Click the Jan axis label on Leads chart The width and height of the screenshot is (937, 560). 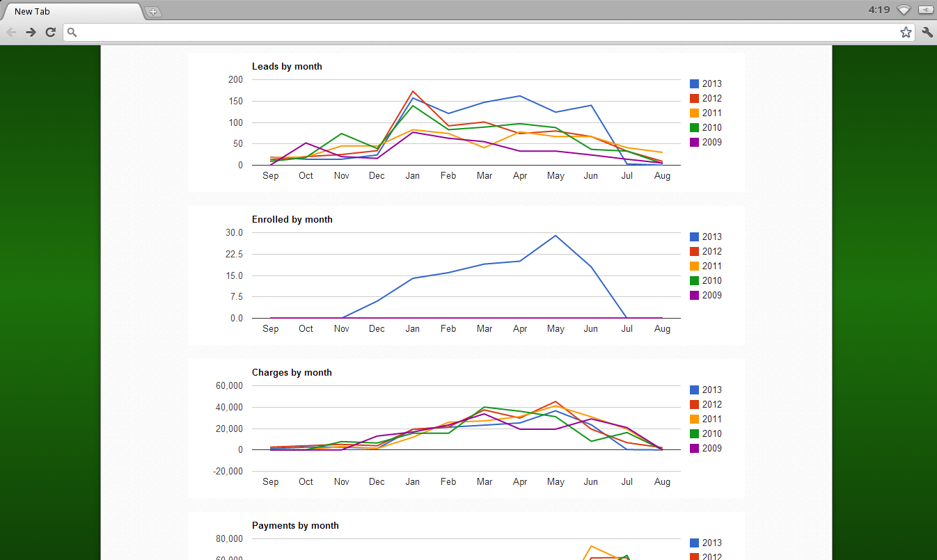click(413, 175)
